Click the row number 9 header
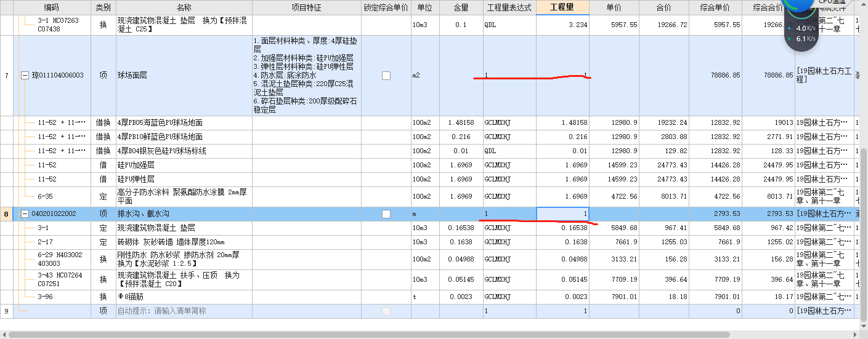 click(x=7, y=311)
